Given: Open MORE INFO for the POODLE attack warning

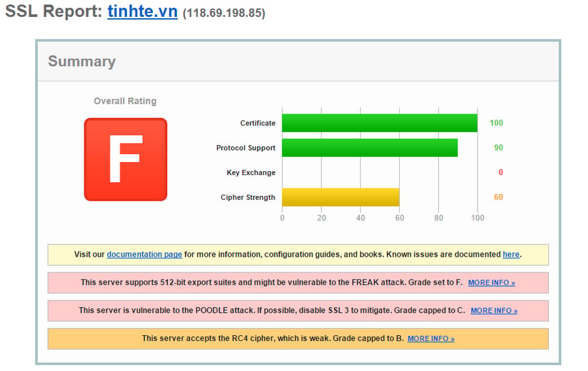Looking at the screenshot, I should tap(494, 311).
